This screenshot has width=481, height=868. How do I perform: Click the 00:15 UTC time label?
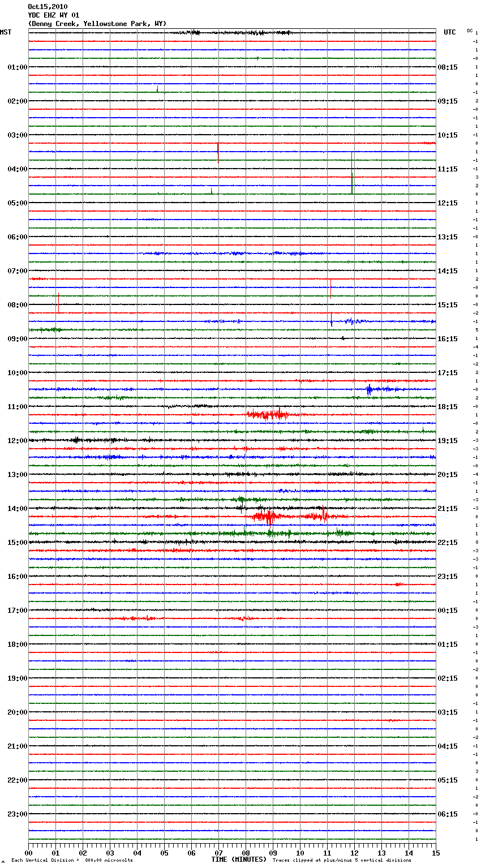(x=448, y=611)
